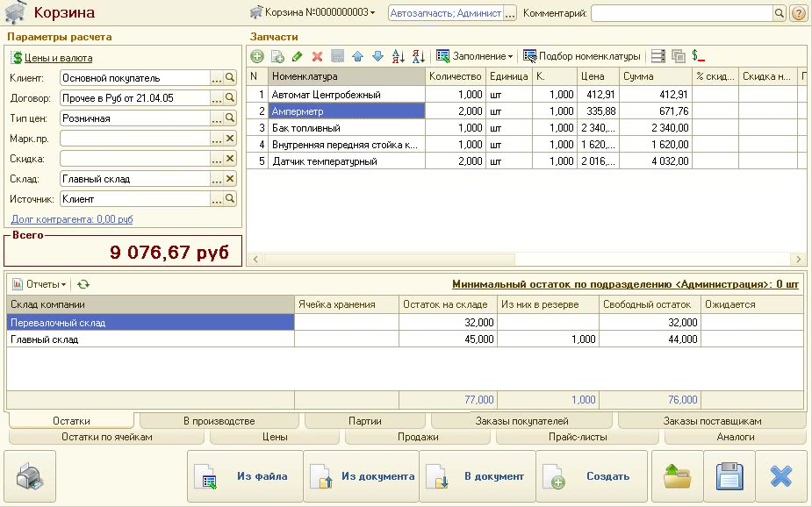Screen dimensions: 812x507
Task: Switch to the Остатки по ячейкам tab
Action: 107,437
